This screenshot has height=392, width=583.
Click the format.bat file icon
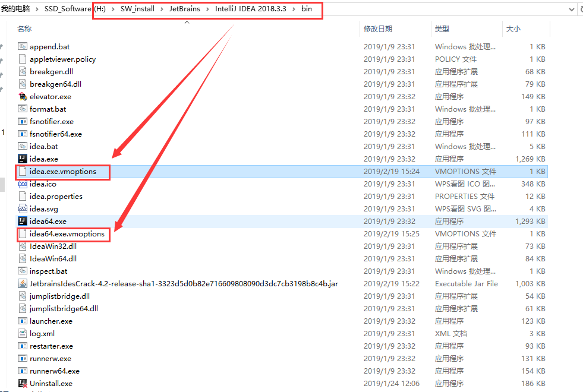pyautogui.click(x=23, y=109)
